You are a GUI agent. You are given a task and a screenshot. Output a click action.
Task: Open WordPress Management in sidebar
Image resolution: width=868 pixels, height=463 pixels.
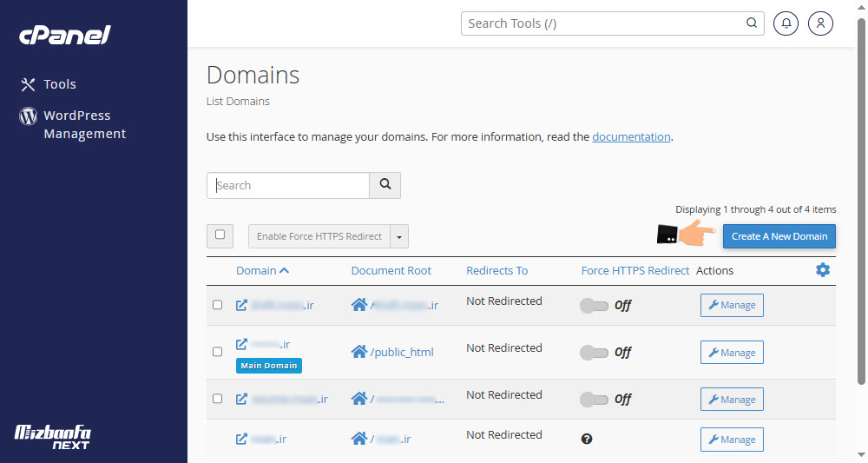(85, 124)
